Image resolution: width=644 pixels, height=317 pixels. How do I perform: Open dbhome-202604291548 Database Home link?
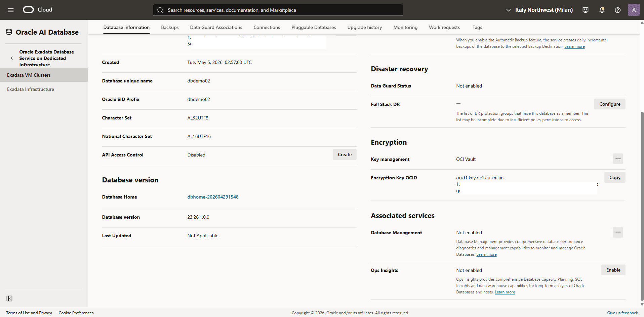(213, 197)
